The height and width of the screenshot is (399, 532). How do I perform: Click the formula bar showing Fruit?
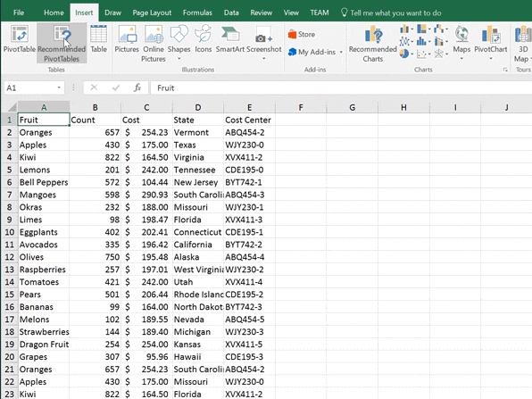click(341, 87)
